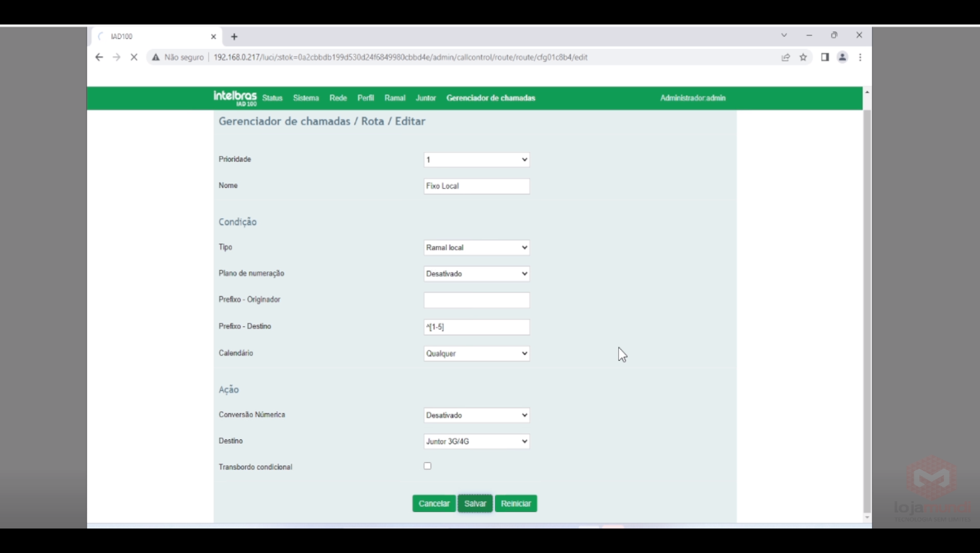This screenshot has width=980, height=553.
Task: Click the Reiniciar button
Action: tap(516, 503)
